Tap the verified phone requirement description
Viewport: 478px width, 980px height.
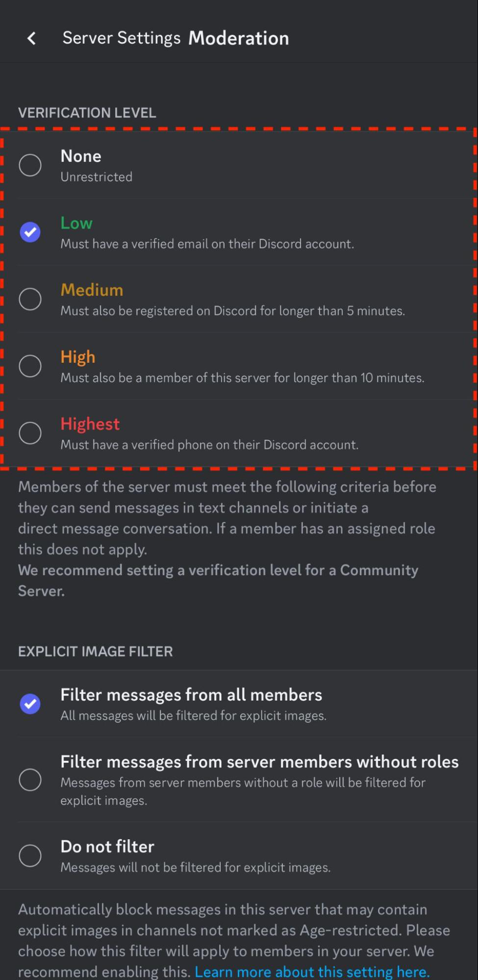[x=209, y=445]
